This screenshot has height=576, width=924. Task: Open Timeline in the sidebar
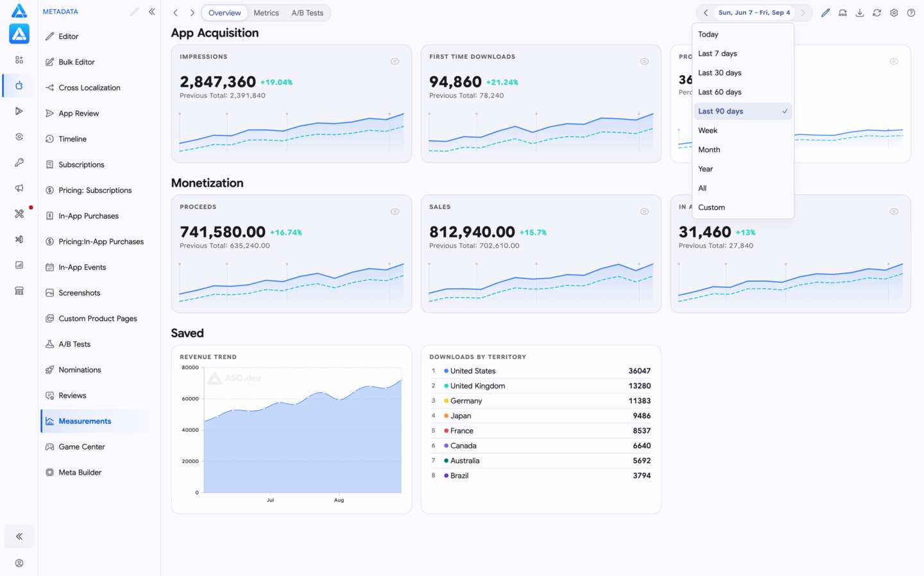click(98, 139)
